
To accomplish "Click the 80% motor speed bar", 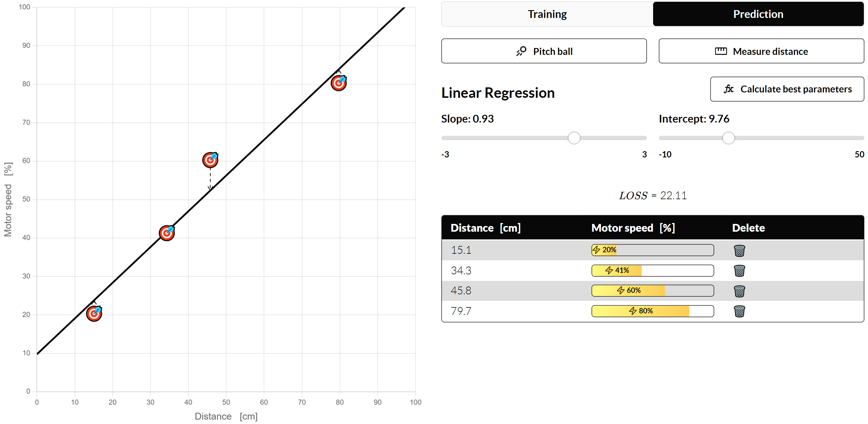I will click(652, 311).
